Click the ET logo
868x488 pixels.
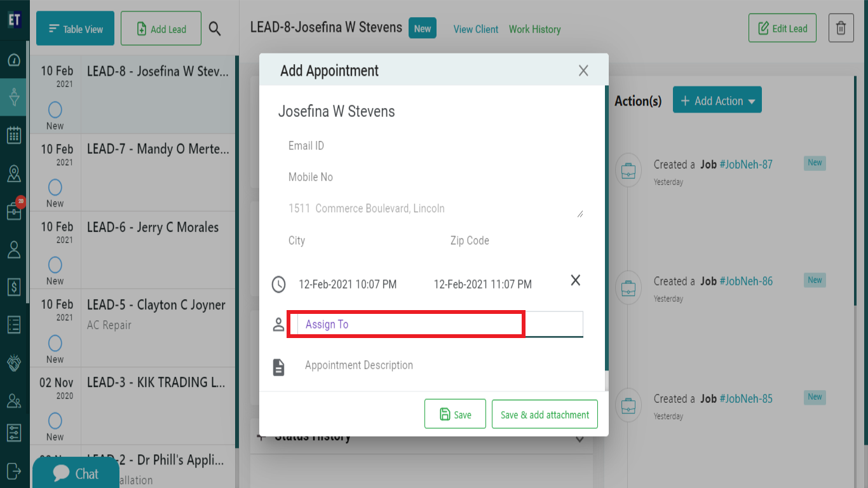[x=14, y=19]
